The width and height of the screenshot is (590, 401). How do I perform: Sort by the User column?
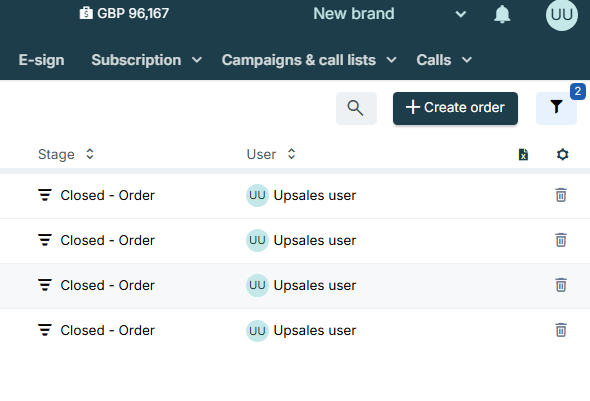[x=271, y=155]
